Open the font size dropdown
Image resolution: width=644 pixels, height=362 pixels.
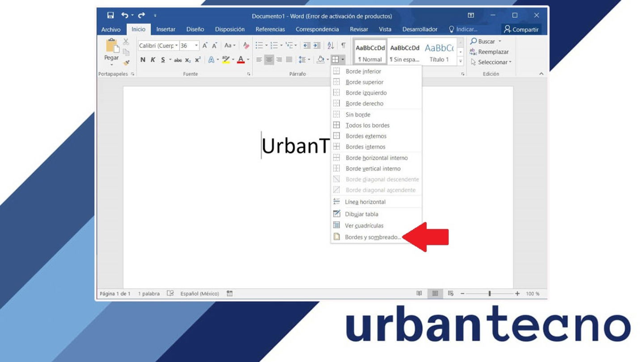[196, 46]
